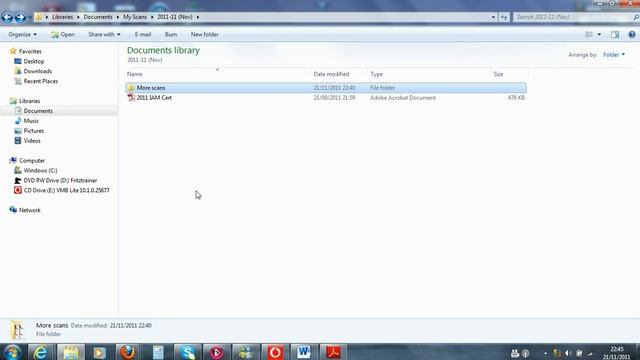This screenshot has height=360, width=640.
Task: Open Windows Media Player from taskbar
Action: click(x=99, y=352)
